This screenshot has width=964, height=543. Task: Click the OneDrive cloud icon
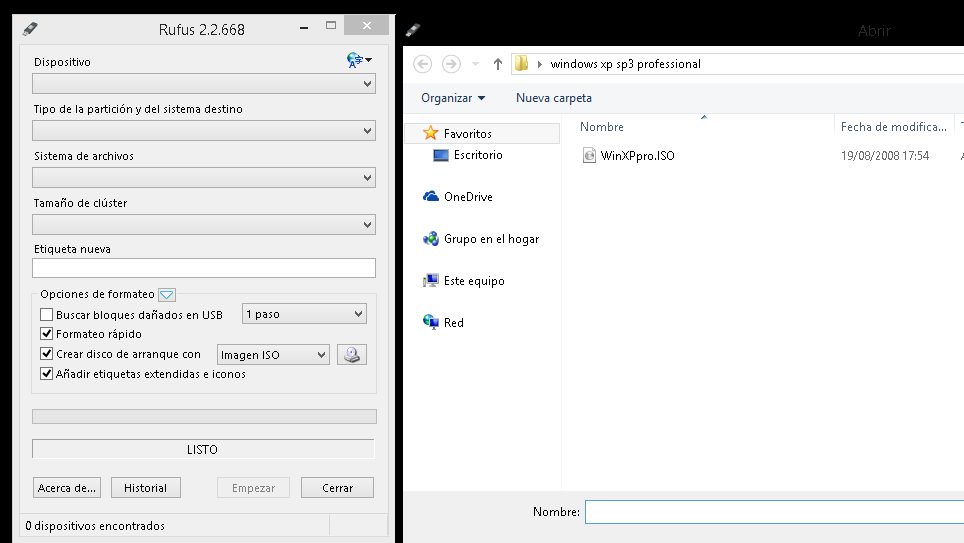click(x=430, y=197)
